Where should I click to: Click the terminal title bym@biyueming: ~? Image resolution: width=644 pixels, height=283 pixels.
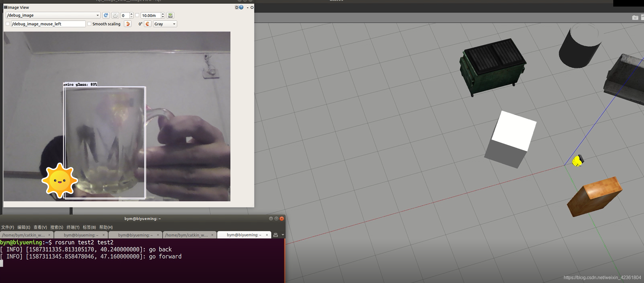coord(143,219)
